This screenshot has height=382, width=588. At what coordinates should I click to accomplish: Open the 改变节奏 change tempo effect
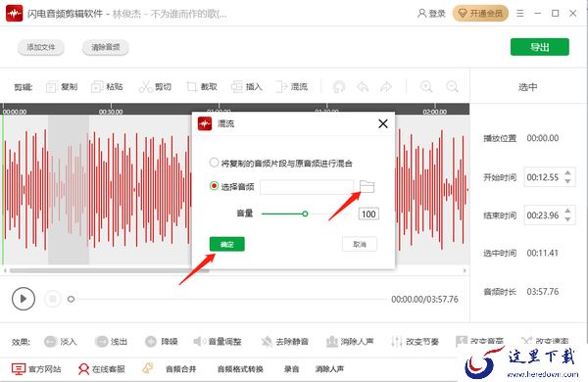[x=415, y=342]
